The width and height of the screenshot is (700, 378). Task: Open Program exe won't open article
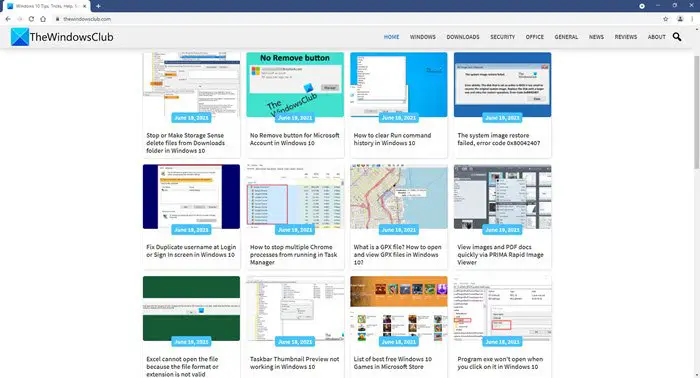pos(500,363)
